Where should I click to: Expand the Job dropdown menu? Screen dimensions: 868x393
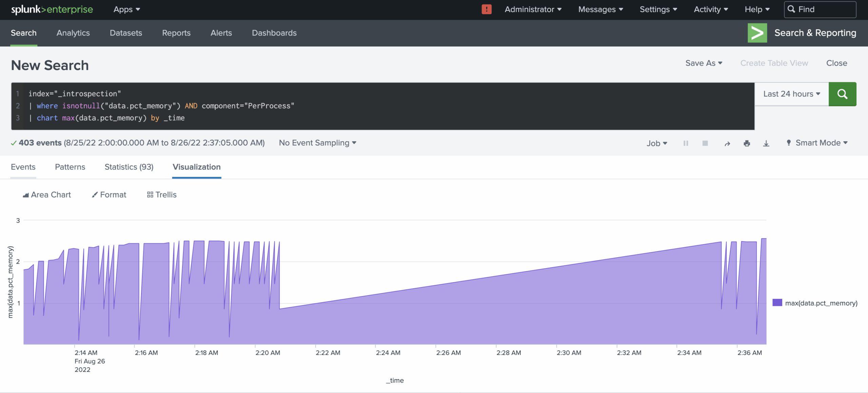(656, 143)
